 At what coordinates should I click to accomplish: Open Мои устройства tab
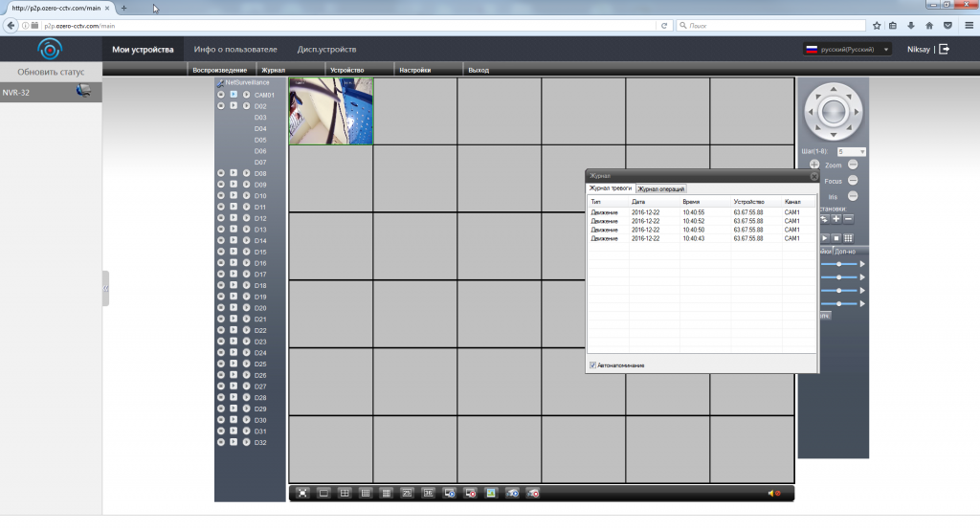[x=143, y=50]
